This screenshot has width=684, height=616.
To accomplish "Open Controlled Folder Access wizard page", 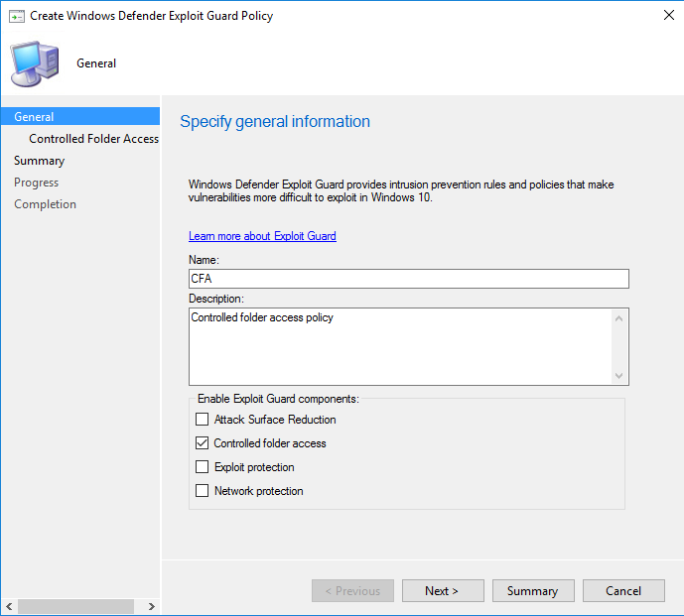I will pos(93,139).
